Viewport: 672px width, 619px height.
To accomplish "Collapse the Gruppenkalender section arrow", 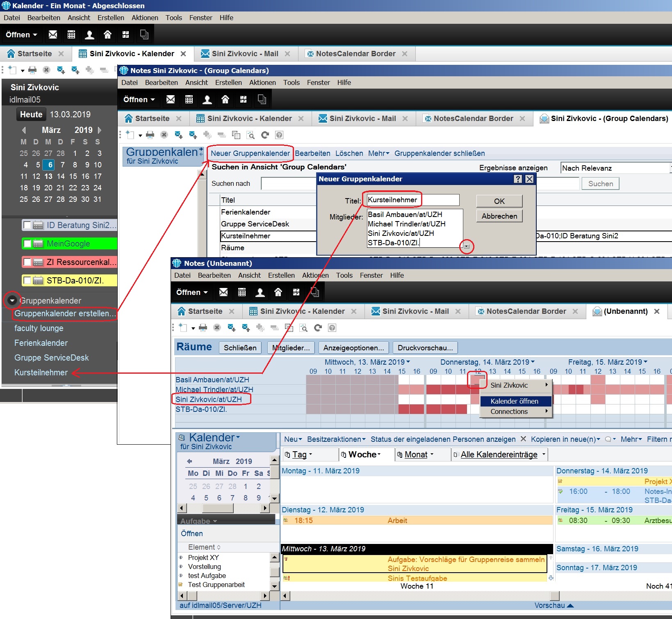I will pyautogui.click(x=12, y=301).
